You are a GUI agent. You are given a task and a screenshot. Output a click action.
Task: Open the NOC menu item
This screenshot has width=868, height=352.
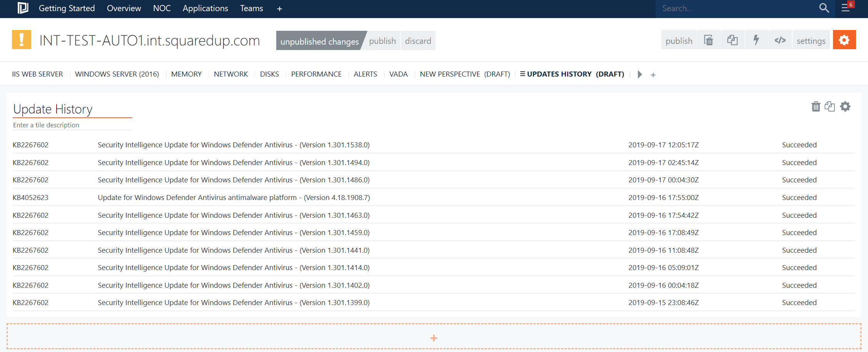point(162,8)
